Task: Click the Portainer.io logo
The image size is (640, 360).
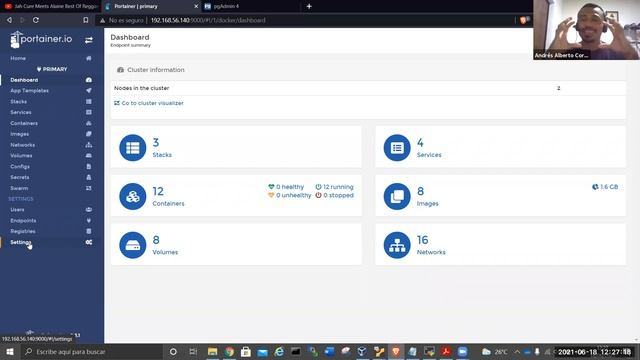Action: pos(41,40)
